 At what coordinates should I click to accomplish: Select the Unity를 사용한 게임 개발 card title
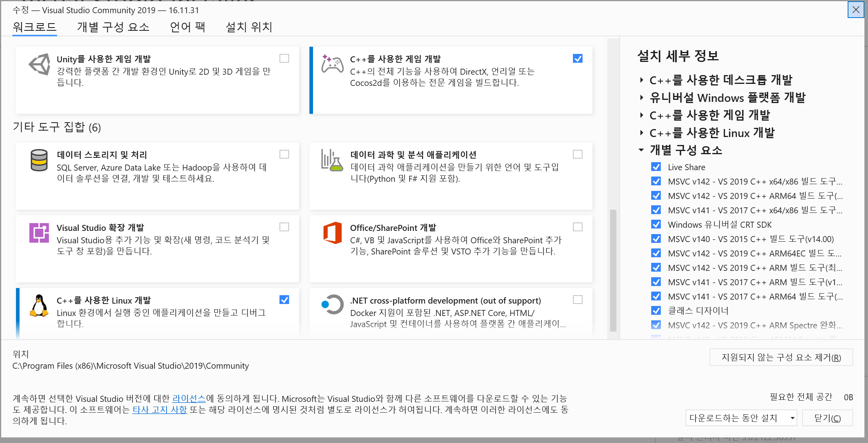coord(104,59)
